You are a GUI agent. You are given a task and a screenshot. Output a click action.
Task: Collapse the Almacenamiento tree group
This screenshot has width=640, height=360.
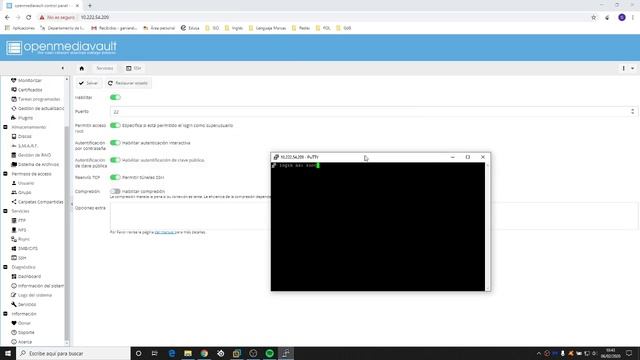tap(5, 127)
